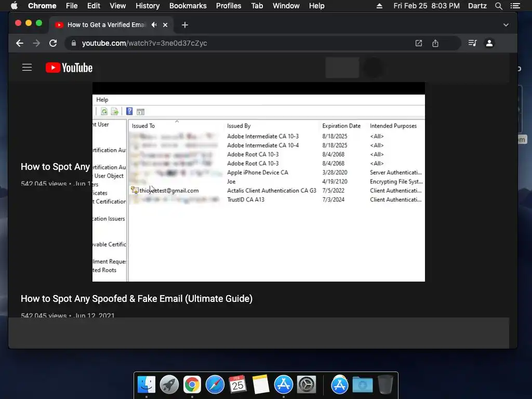Select the User Object tree node

click(x=109, y=176)
